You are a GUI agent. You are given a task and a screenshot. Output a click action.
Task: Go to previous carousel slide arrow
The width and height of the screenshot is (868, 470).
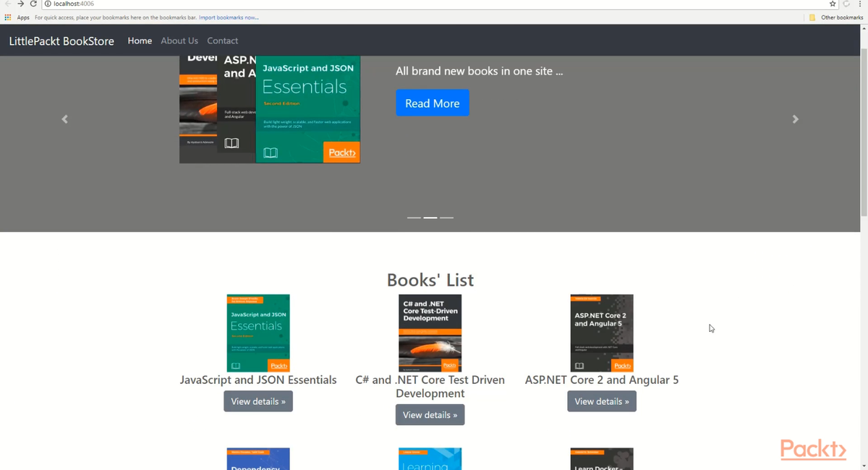point(64,119)
